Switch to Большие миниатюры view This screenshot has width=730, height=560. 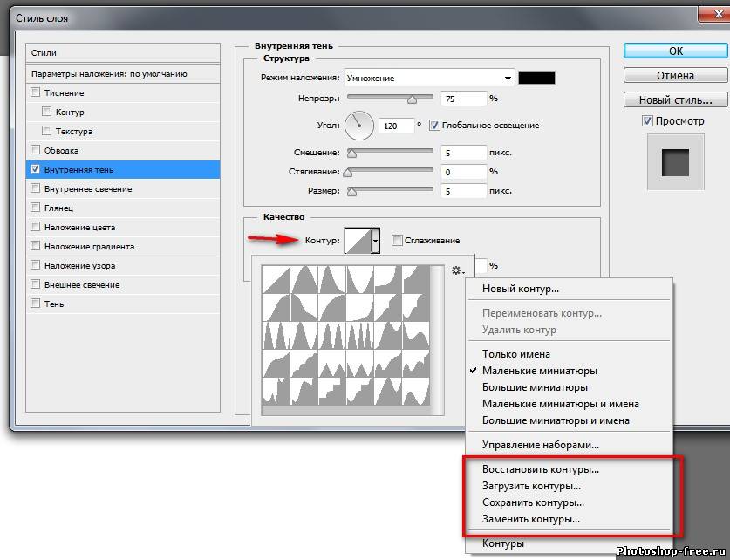[535, 387]
